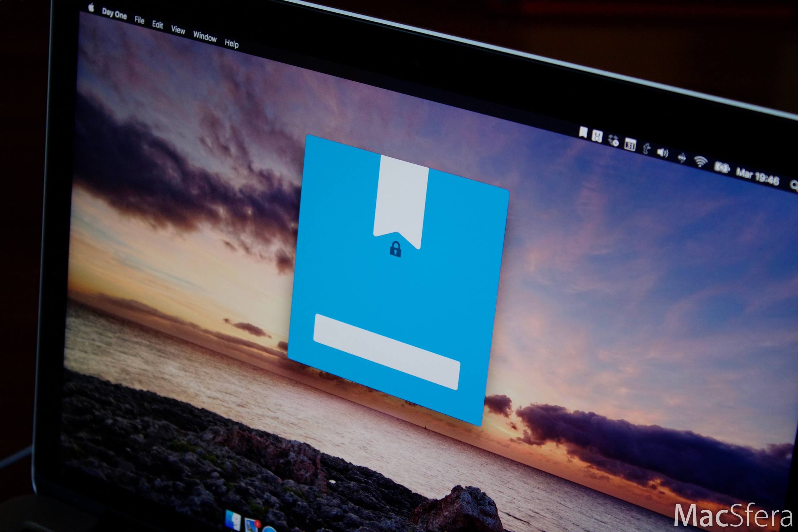The width and height of the screenshot is (798, 532).
Task: Open the Wi-Fi status menu
Action: pos(701,162)
